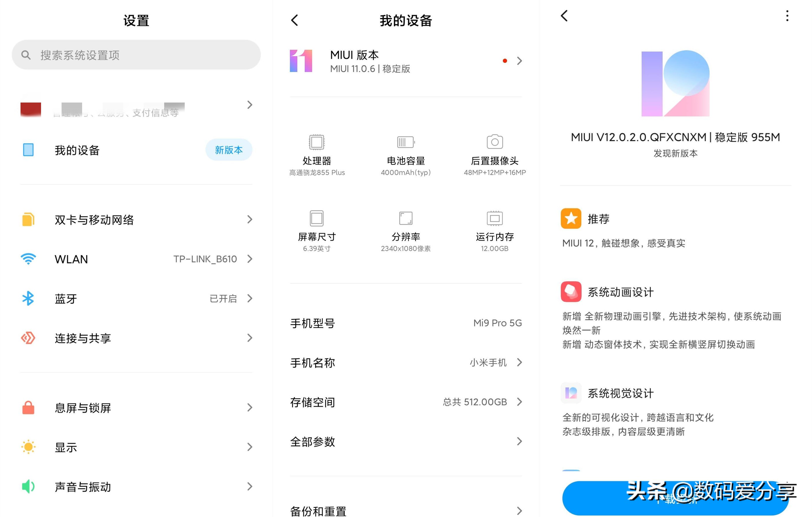
Task: Click the MIUI 12 logo
Action: coord(676,83)
